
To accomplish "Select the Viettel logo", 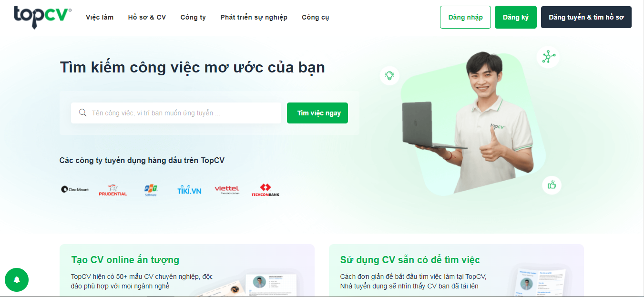I will pos(227,190).
